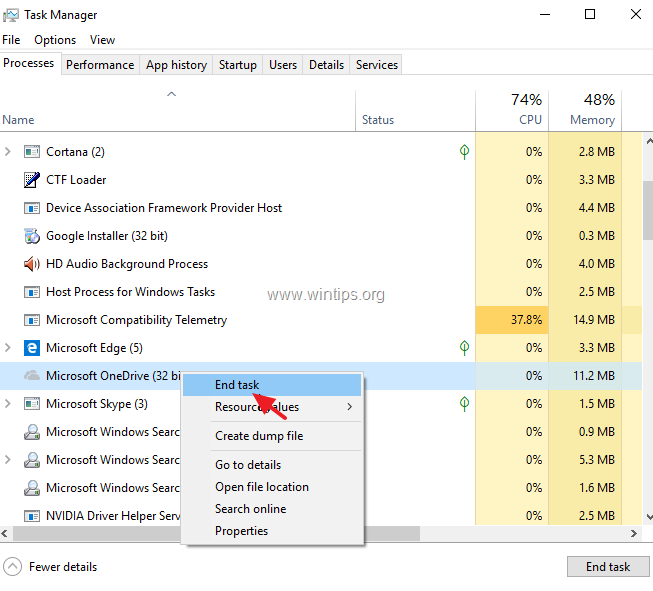The width and height of the screenshot is (653, 591).
Task: Expand the Microsoft Edge (5) process group
Action: (x=7, y=347)
